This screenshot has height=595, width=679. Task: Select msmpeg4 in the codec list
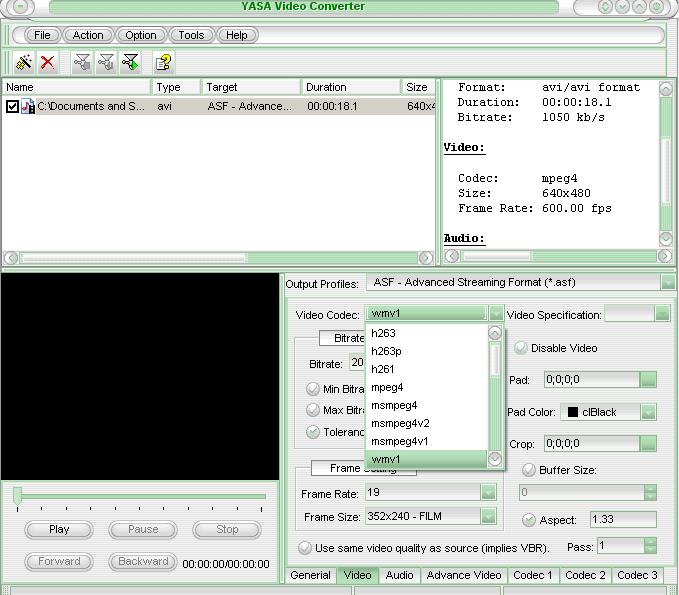(427, 405)
